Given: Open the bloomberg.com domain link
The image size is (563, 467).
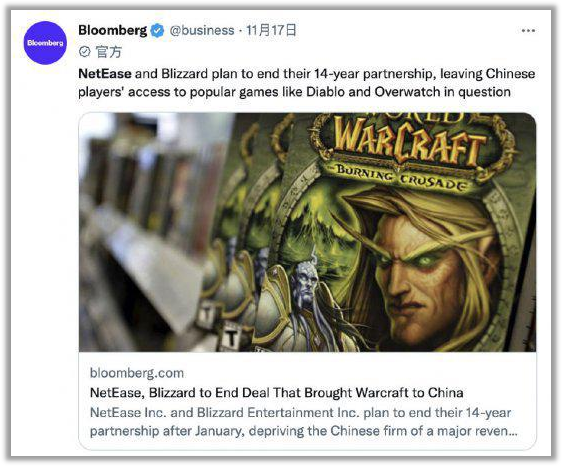Looking at the screenshot, I should point(137,373).
